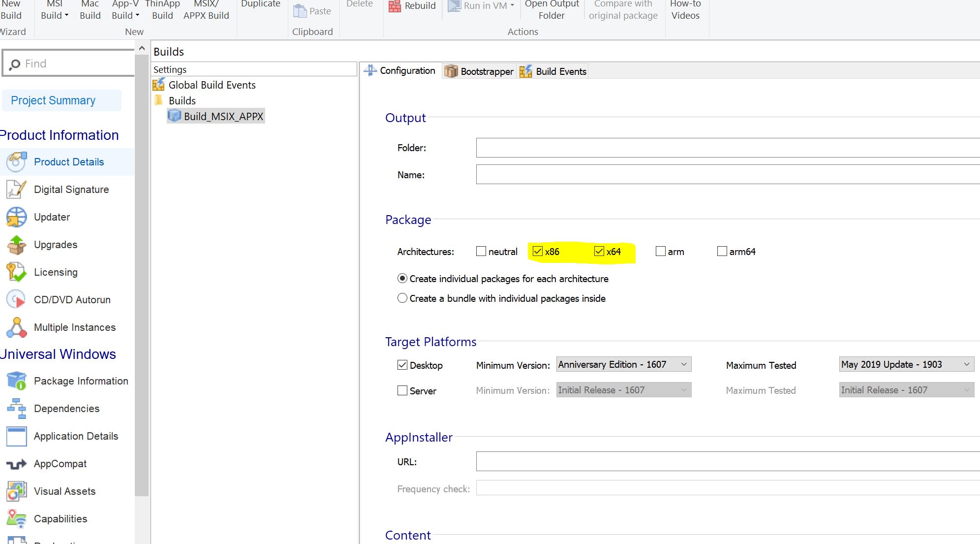Select bundle with individual packages option
This screenshot has width=980, height=544.
pyautogui.click(x=402, y=298)
